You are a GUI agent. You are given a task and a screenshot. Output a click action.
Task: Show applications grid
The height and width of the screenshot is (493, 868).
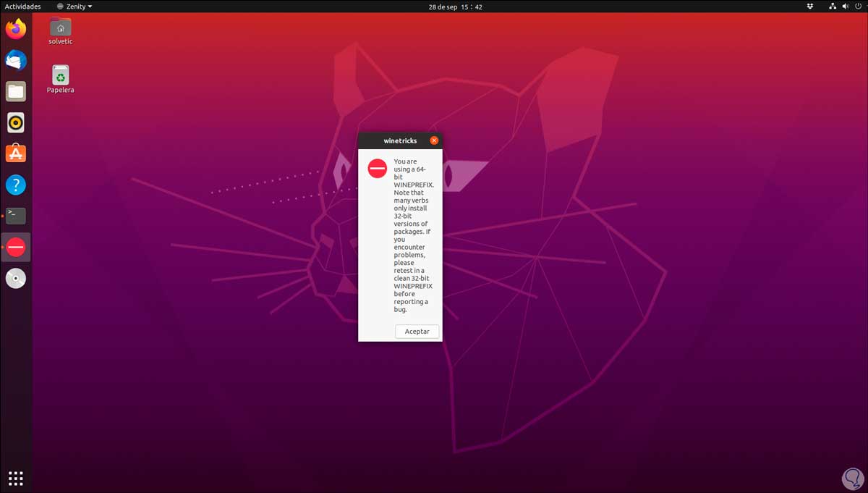coord(16,478)
